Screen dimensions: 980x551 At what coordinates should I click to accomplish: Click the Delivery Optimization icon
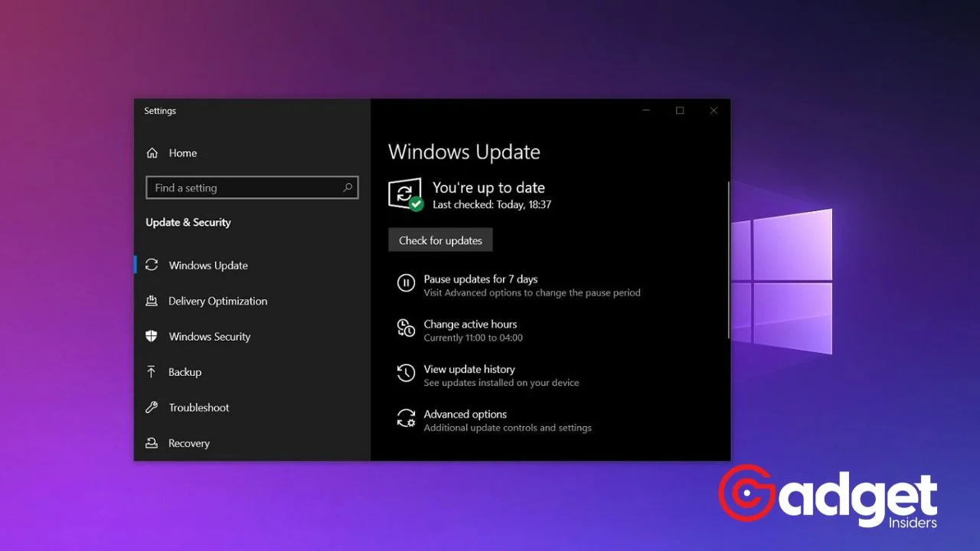point(152,301)
